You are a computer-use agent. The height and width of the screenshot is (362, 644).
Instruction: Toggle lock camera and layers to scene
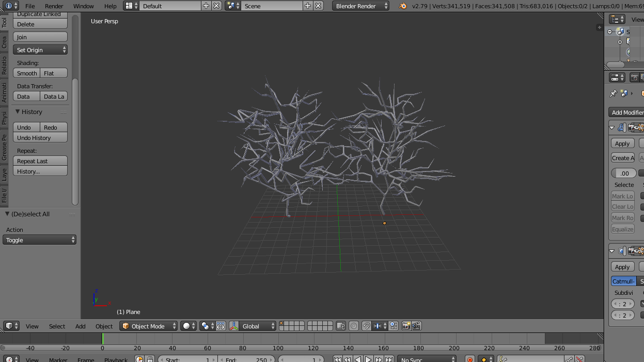pos(340,326)
